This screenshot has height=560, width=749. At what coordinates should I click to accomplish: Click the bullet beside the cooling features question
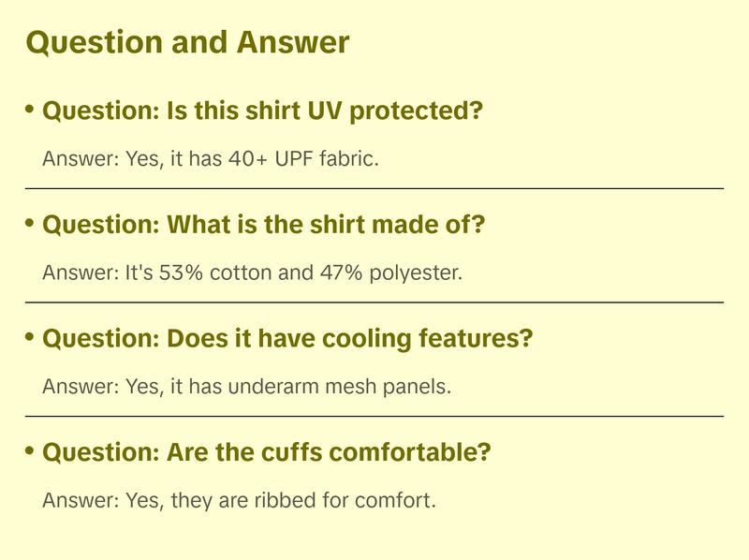point(30,337)
